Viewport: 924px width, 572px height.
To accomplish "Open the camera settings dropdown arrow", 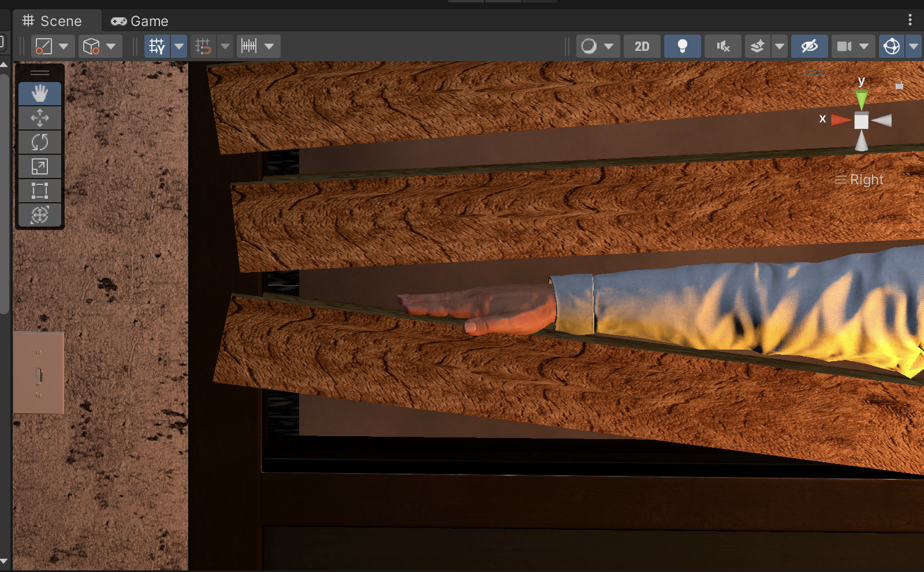I will click(865, 46).
